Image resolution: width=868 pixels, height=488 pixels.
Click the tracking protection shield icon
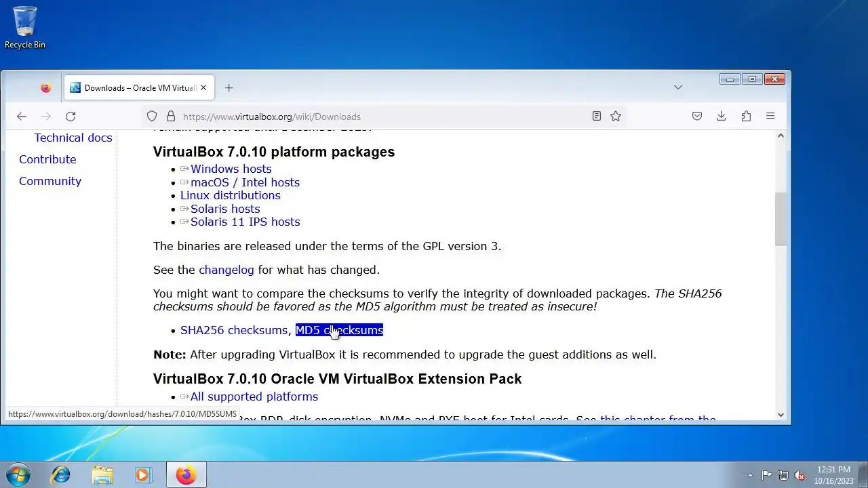[152, 116]
